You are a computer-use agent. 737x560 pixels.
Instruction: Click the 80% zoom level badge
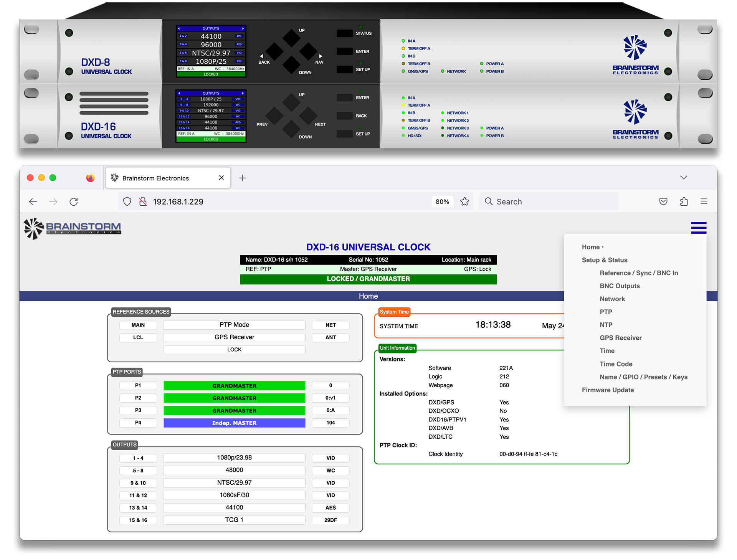click(442, 202)
